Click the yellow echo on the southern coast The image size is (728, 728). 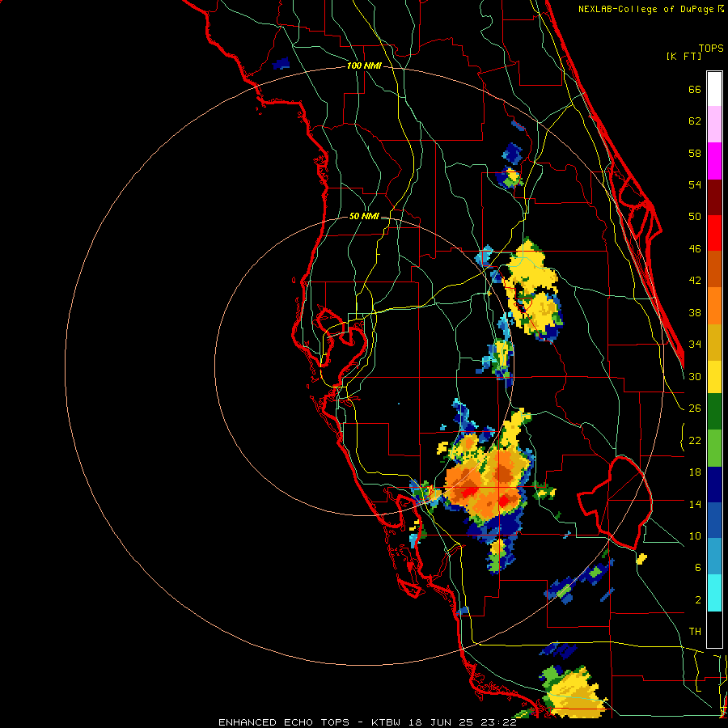click(x=576, y=694)
